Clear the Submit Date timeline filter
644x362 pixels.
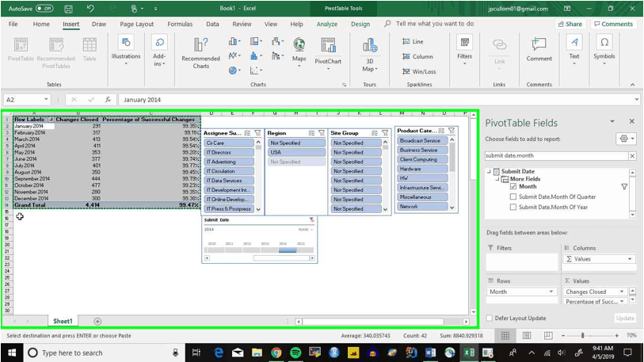(312, 220)
